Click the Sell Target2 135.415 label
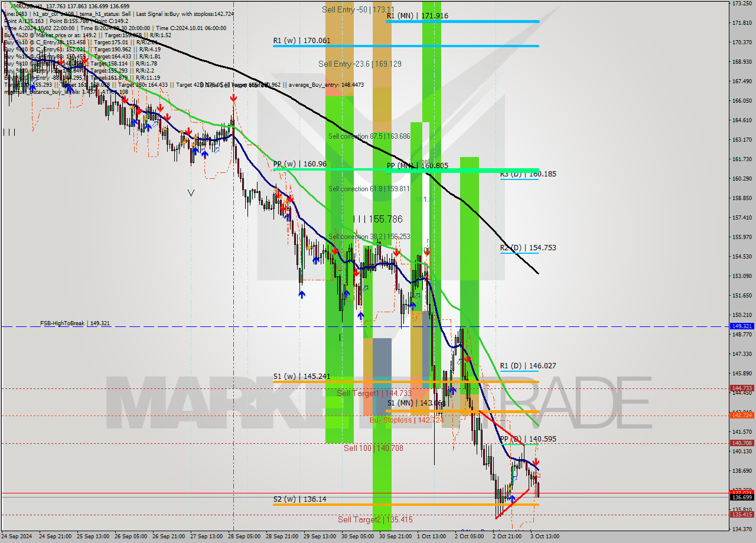The image size is (756, 543). (375, 519)
